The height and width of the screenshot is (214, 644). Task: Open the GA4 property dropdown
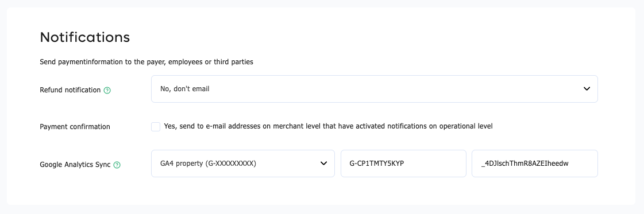243,164
